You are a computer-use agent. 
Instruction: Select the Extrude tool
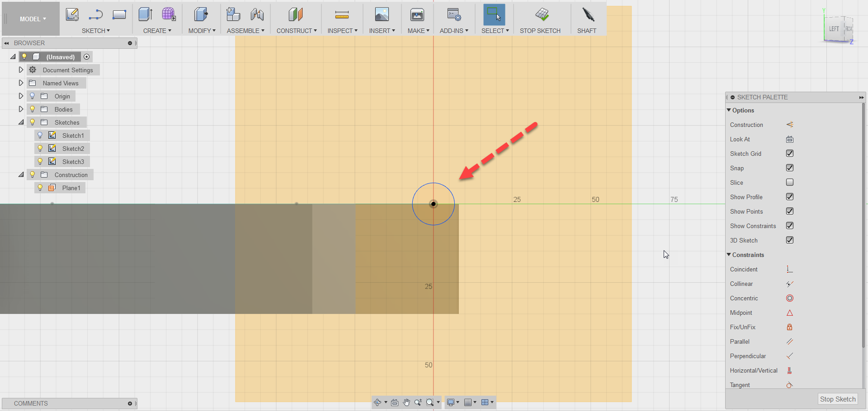(x=145, y=14)
